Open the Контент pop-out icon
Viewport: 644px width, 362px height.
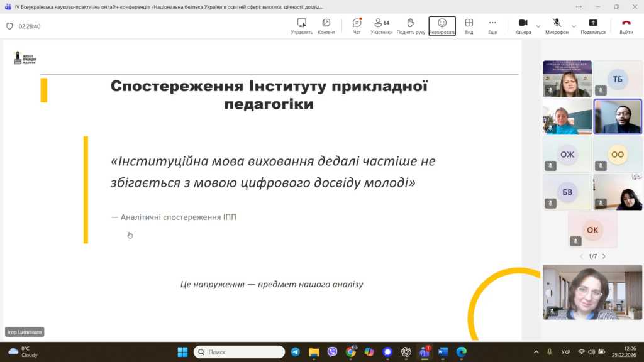click(x=326, y=26)
